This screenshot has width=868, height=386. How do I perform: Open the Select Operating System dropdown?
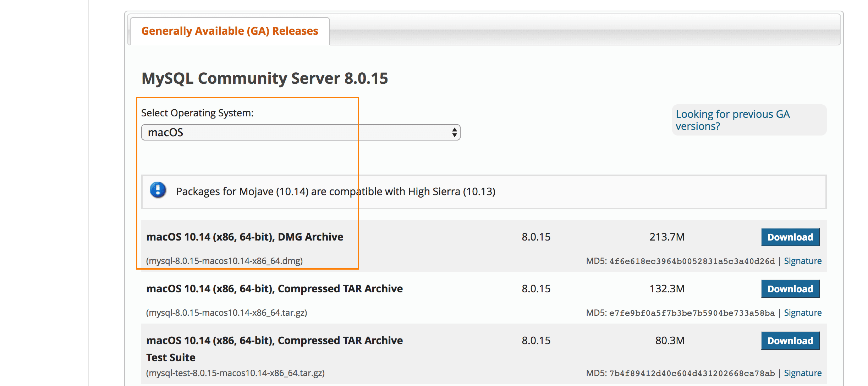pos(300,132)
